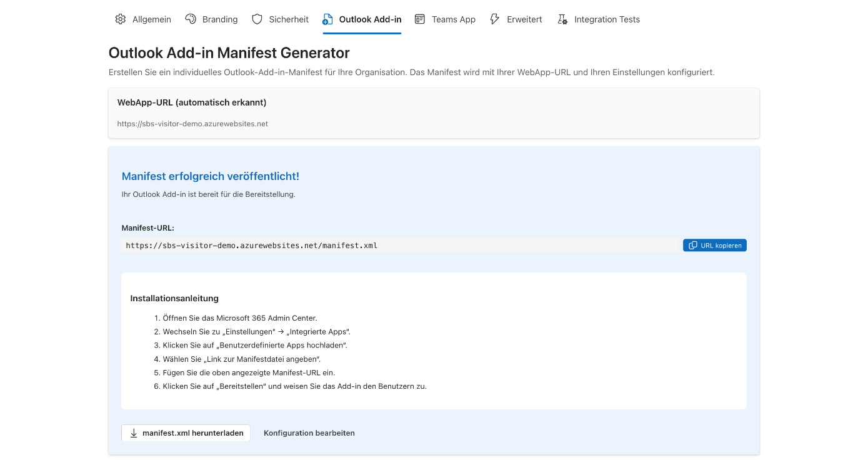Image resolution: width=868 pixels, height=475 pixels.
Task: Click the copy icon in URL kopieren
Action: pos(693,246)
